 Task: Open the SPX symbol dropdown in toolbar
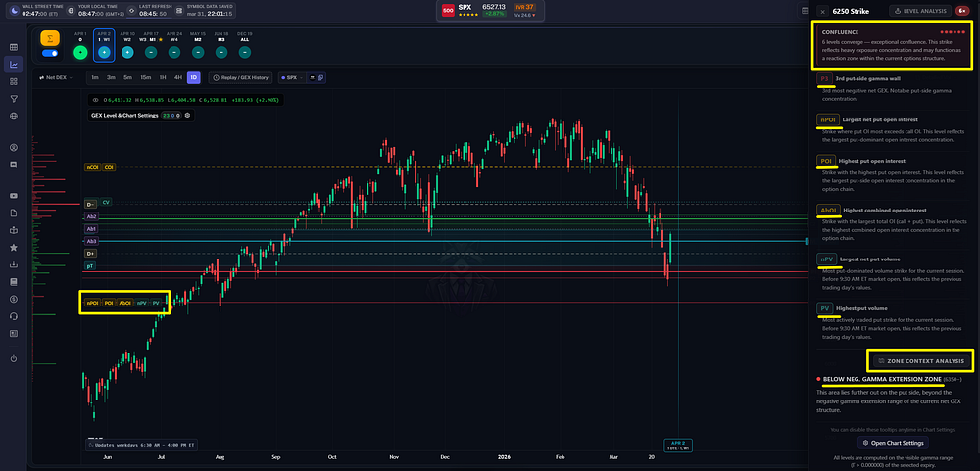pyautogui.click(x=290, y=78)
